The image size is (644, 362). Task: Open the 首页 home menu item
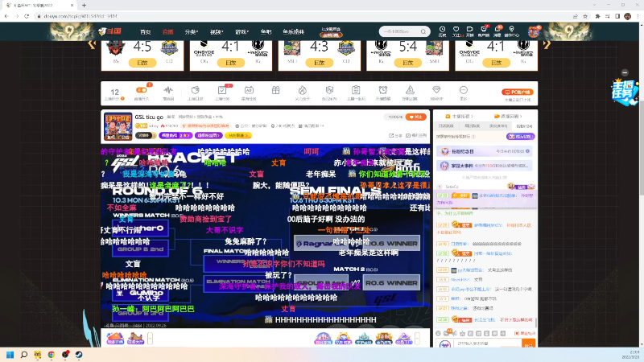click(146, 31)
